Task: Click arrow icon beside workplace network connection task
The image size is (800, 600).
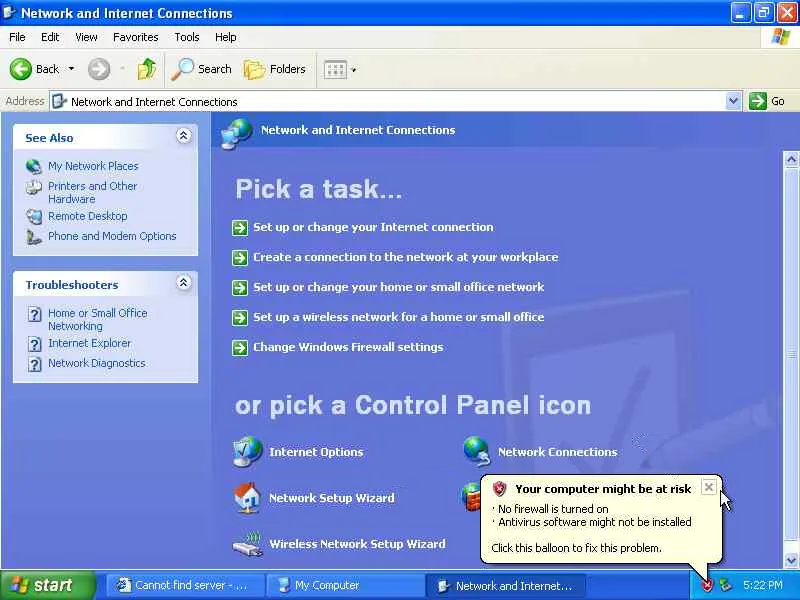Action: click(240, 258)
